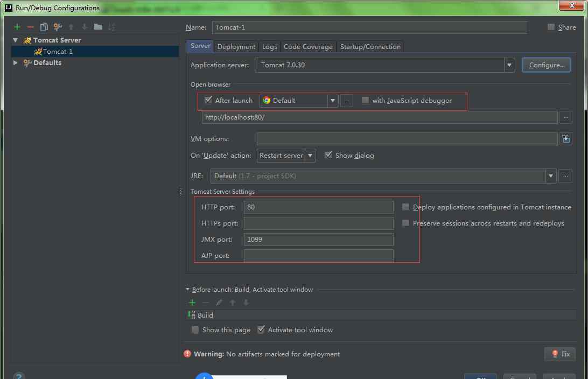Click the Build task icon in Before launch list
Viewport: 588px width, 379px height.
pos(192,315)
